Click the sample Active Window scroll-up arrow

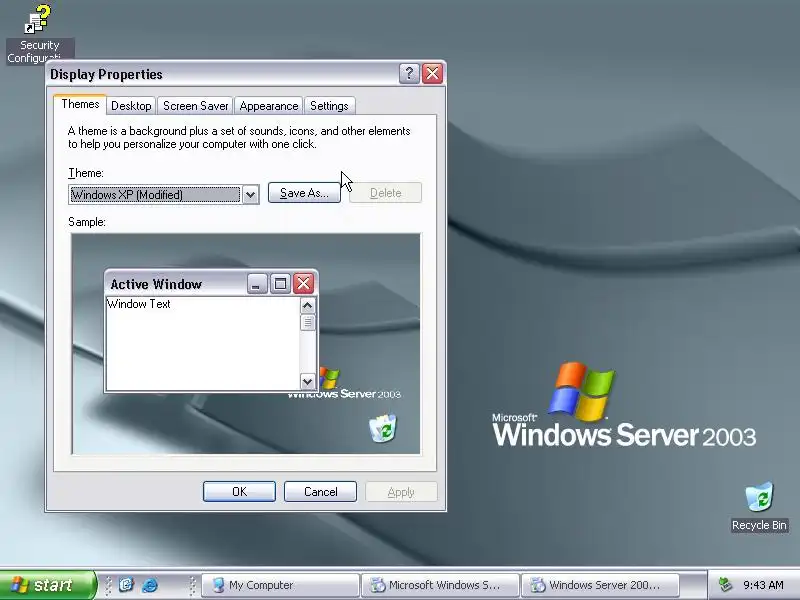tap(308, 306)
